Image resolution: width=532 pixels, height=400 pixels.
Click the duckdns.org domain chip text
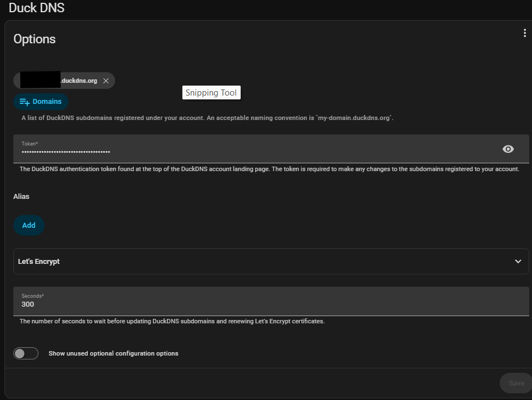tap(79, 81)
